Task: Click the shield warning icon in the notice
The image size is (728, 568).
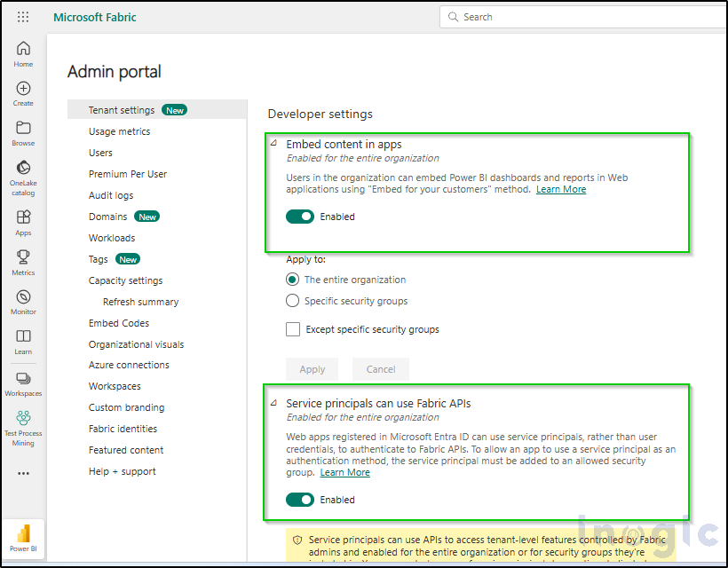Action: point(297,540)
